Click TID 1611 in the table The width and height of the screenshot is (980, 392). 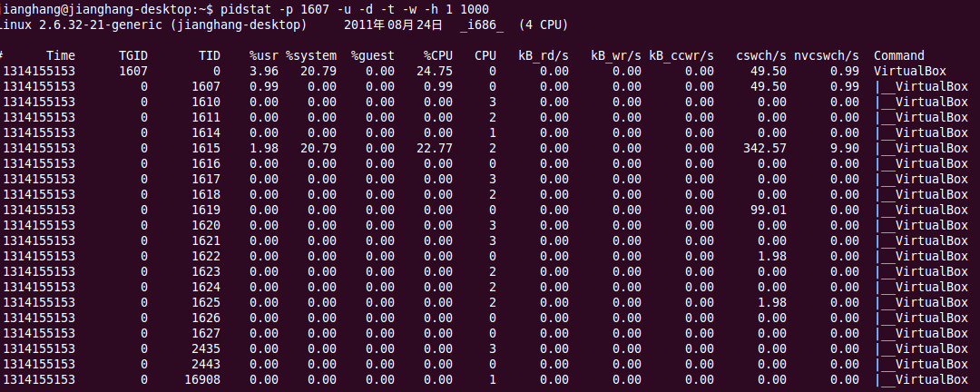coord(206,118)
